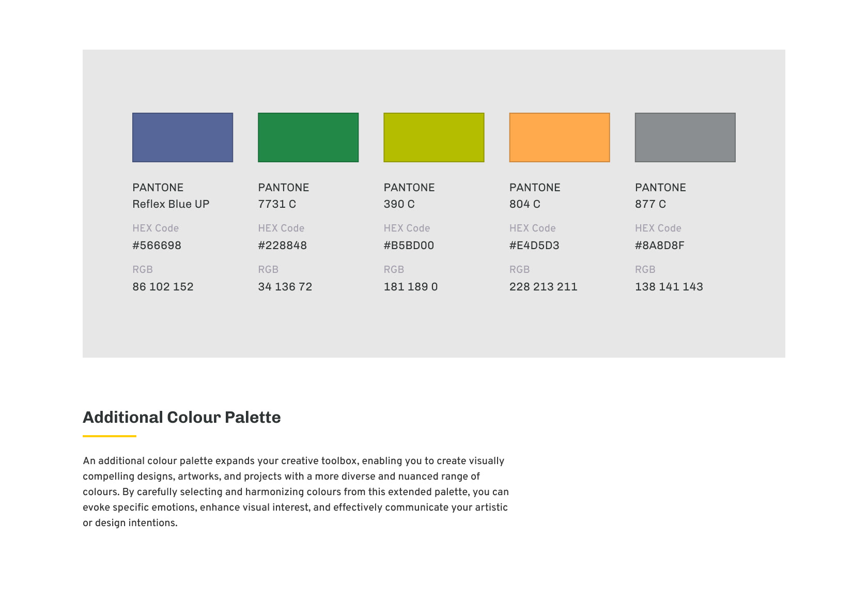Select the green Pantone 7731 C swatch

click(x=308, y=137)
